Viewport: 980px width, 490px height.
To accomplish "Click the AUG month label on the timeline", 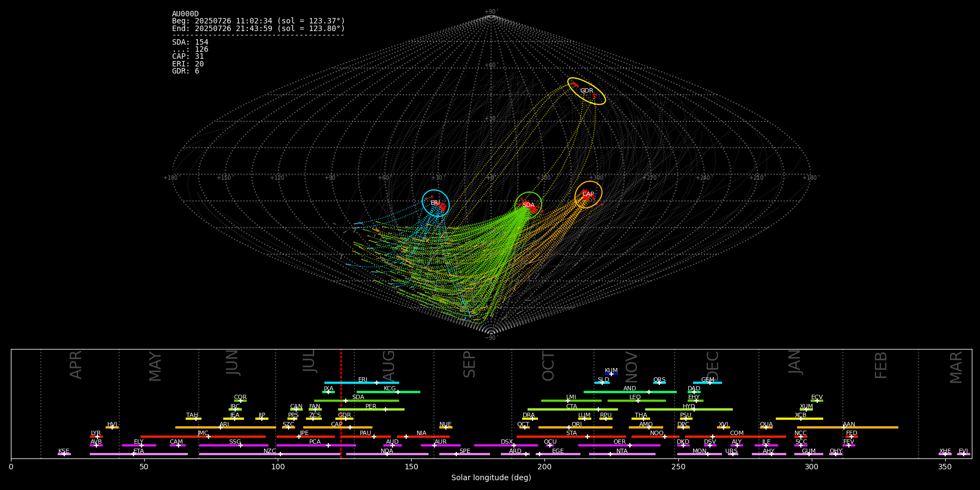I will (388, 365).
